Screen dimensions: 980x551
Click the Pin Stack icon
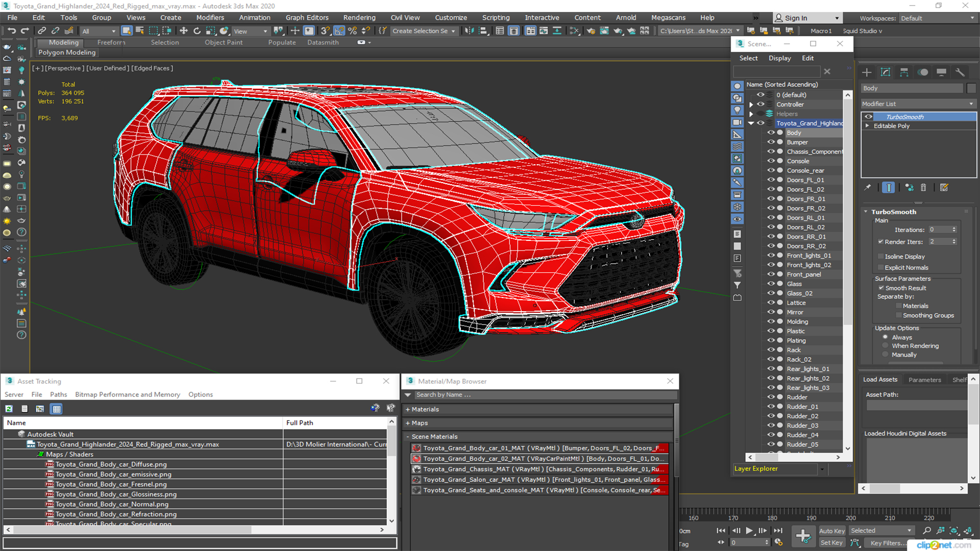tap(868, 187)
